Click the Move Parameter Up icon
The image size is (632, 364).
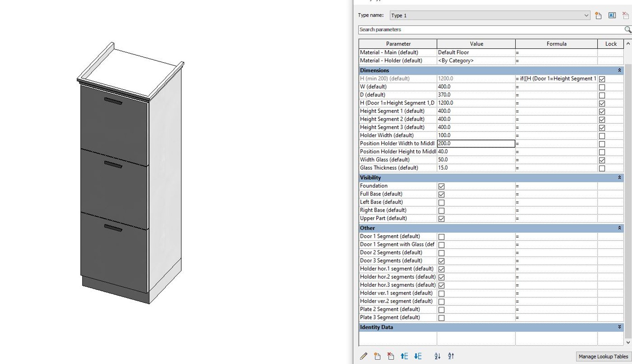click(x=404, y=356)
